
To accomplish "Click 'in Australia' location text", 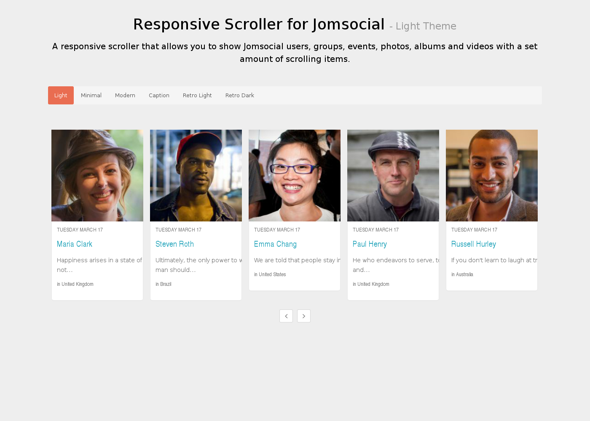I will (462, 274).
